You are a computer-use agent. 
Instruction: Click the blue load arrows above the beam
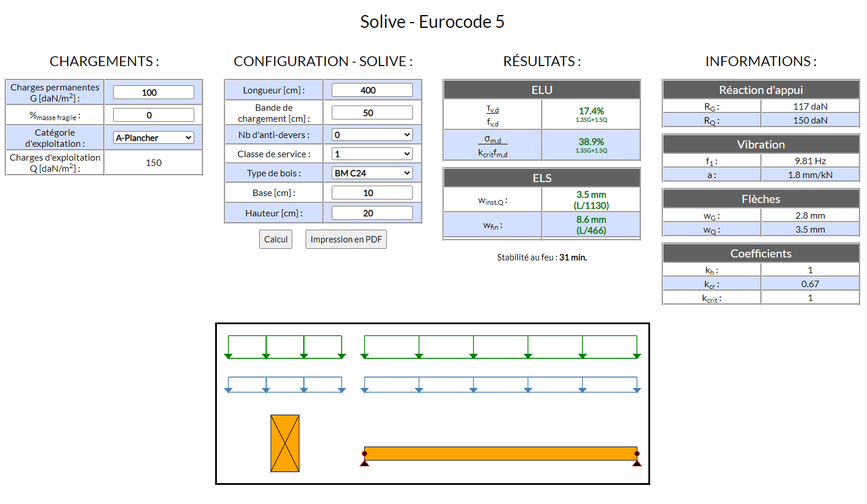coord(500,385)
